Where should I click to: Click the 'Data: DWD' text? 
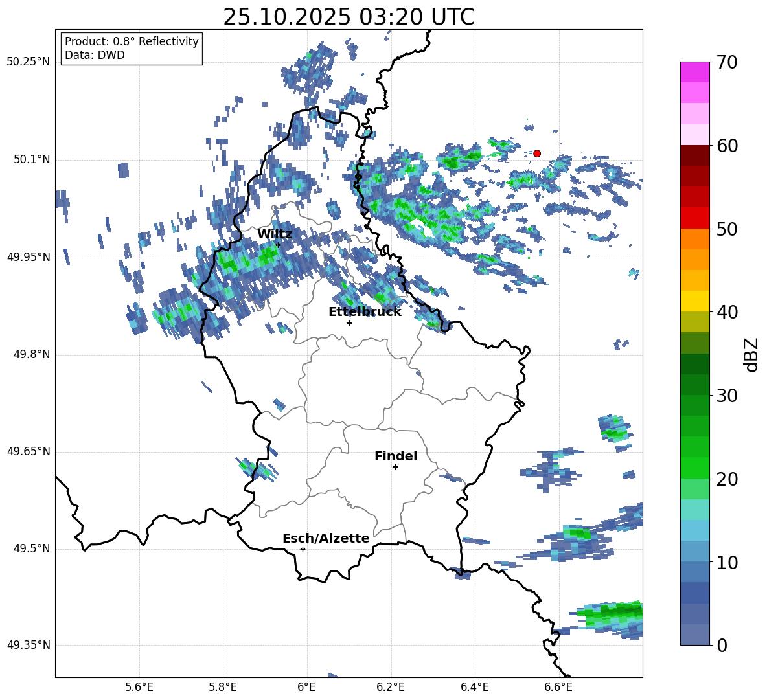(95, 55)
